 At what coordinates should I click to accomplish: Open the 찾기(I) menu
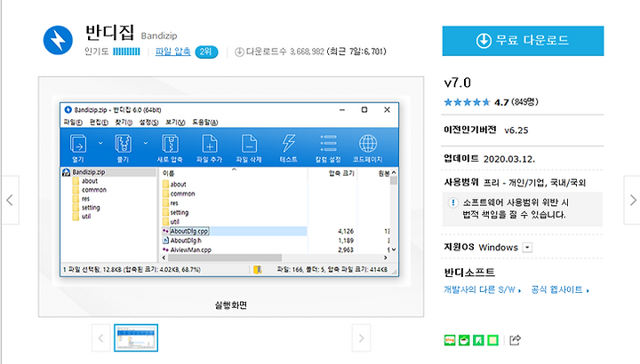pyautogui.click(x=124, y=123)
